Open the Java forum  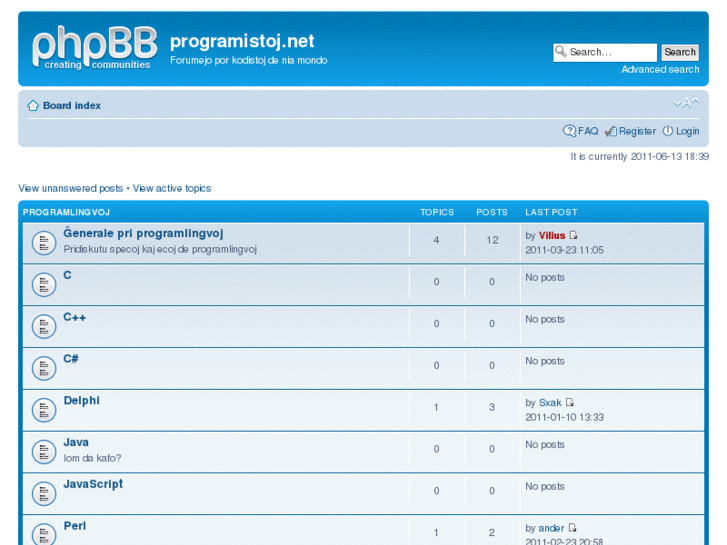pos(76,442)
